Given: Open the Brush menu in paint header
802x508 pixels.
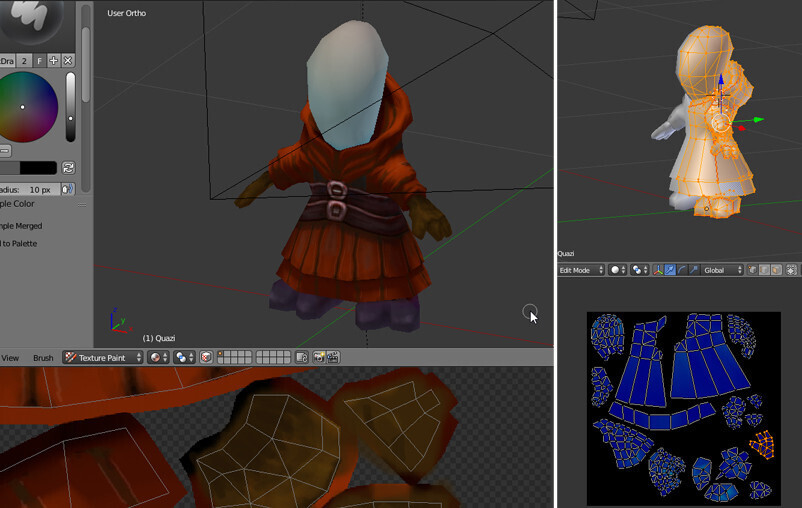Looking at the screenshot, I should 43,357.
